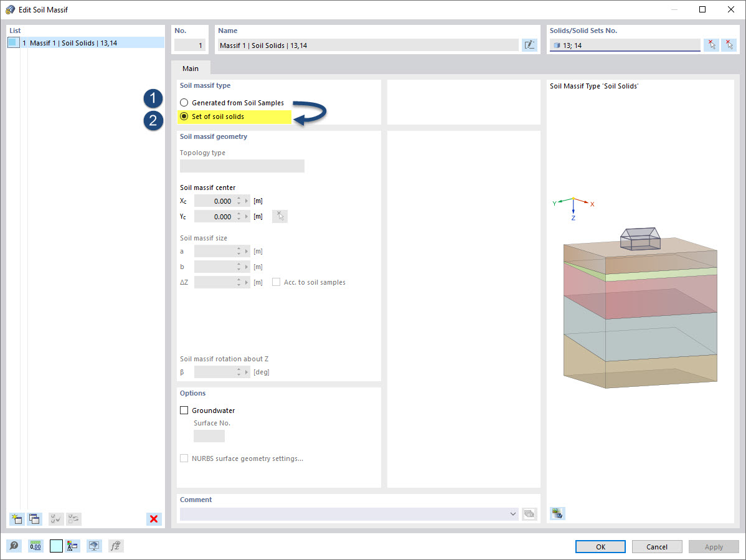Open comment library icon beside Comment box

tap(529, 514)
